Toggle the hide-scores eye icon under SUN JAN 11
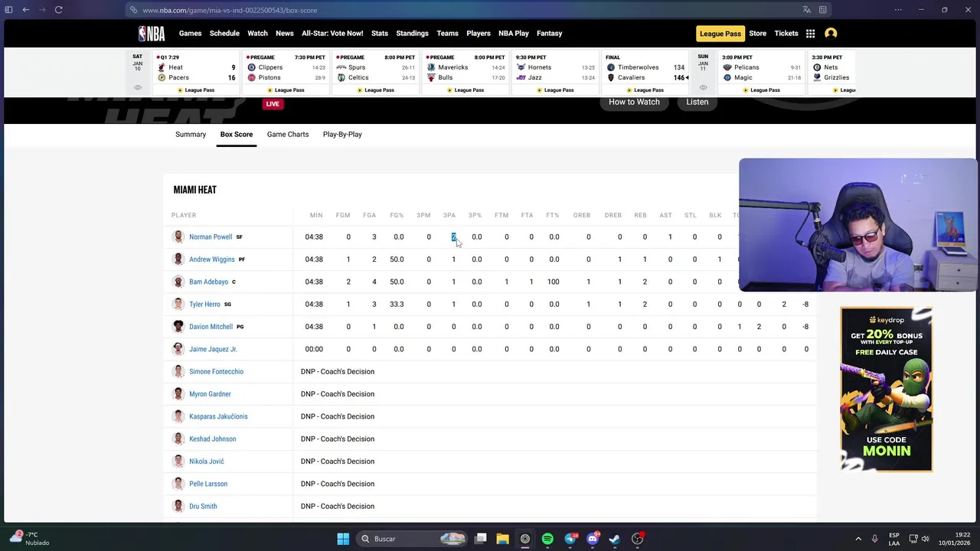 [x=703, y=88]
